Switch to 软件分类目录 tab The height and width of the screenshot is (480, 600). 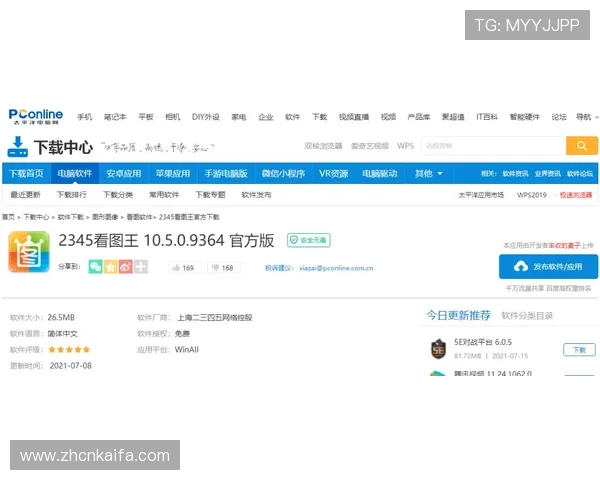click(x=527, y=316)
